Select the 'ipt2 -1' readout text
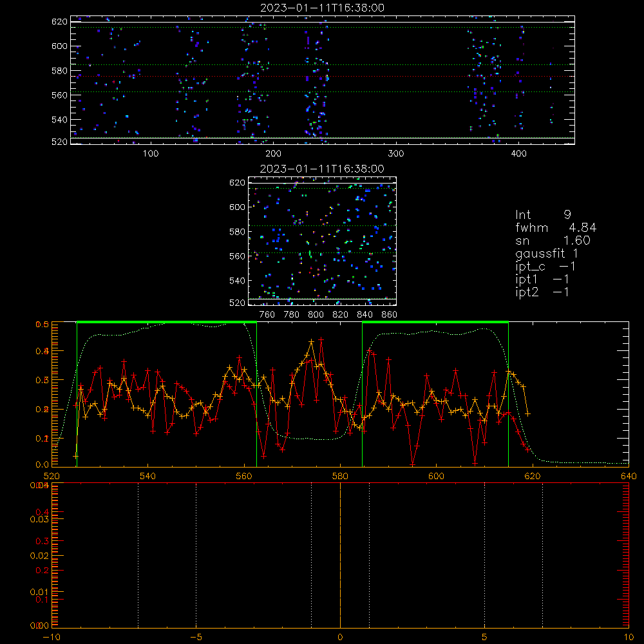Screen dimensions: 644x644 tap(542, 292)
